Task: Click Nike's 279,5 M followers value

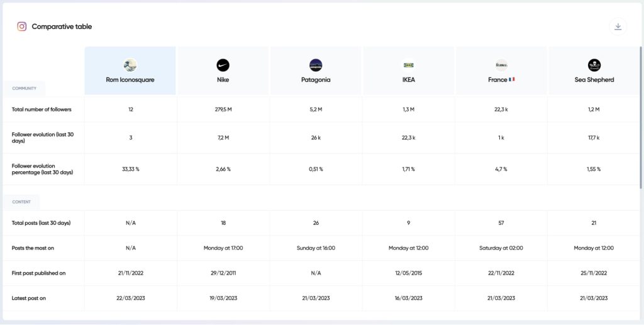Action: coord(223,110)
